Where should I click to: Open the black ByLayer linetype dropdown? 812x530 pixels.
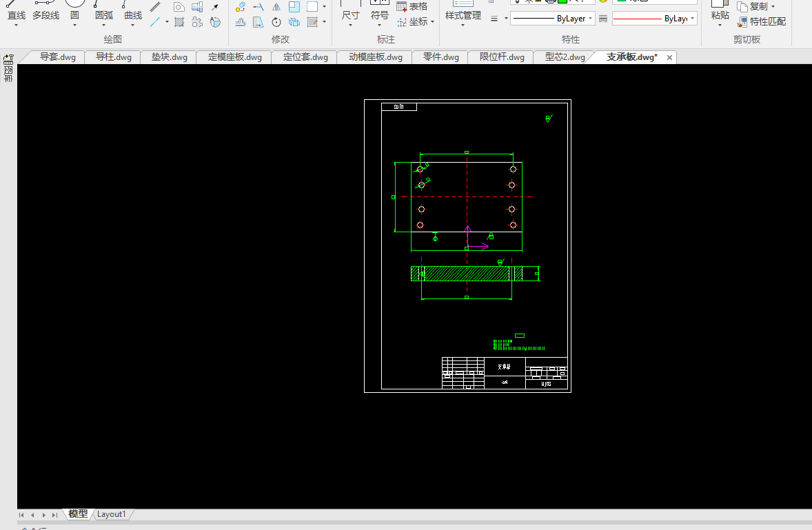[x=553, y=19]
